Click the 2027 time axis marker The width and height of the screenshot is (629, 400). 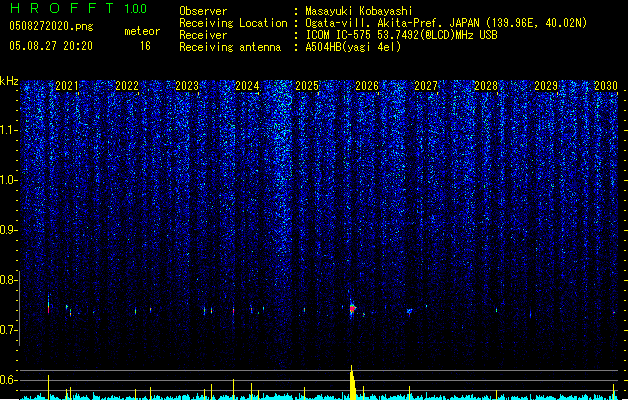point(426,85)
